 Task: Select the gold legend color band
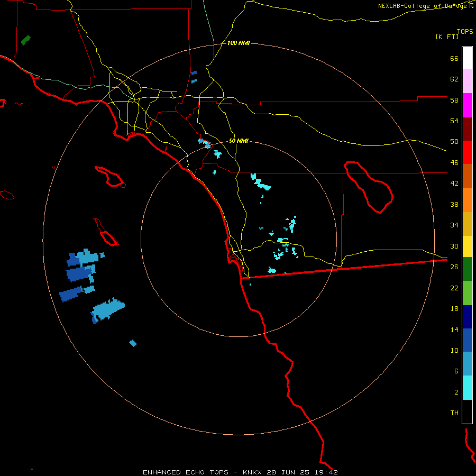pyautogui.click(x=467, y=224)
